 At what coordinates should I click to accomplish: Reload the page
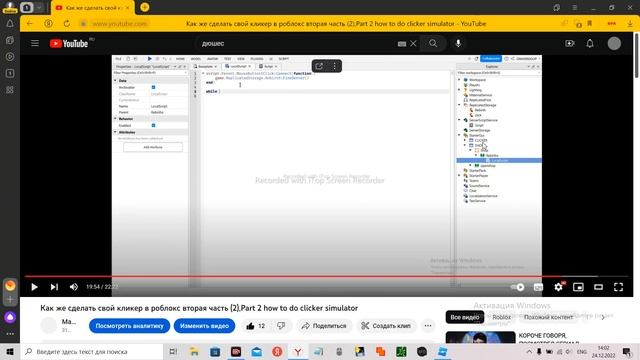pyautogui.click(x=67, y=24)
